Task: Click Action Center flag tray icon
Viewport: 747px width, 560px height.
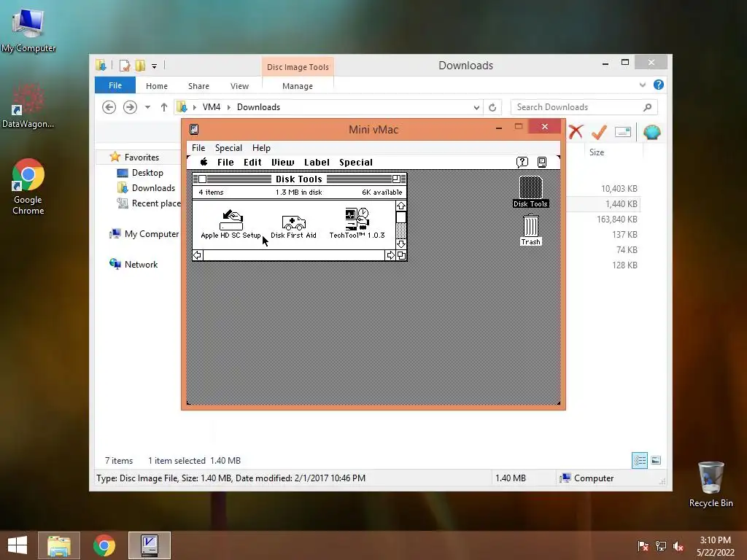Action: tap(643, 545)
